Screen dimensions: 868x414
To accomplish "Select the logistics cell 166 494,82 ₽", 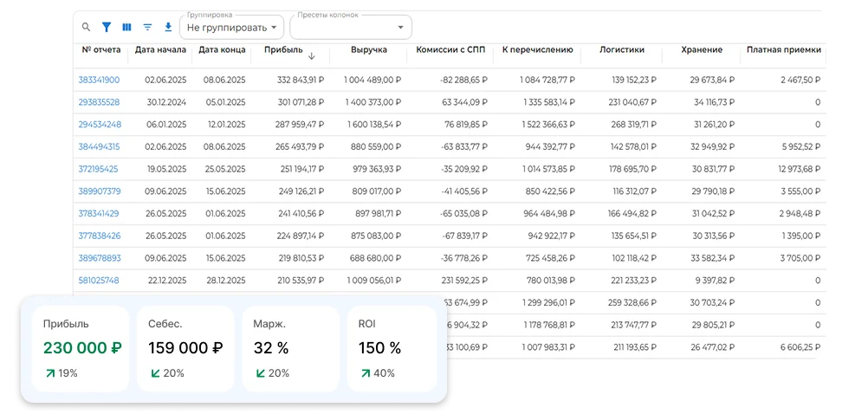I will tap(631, 213).
